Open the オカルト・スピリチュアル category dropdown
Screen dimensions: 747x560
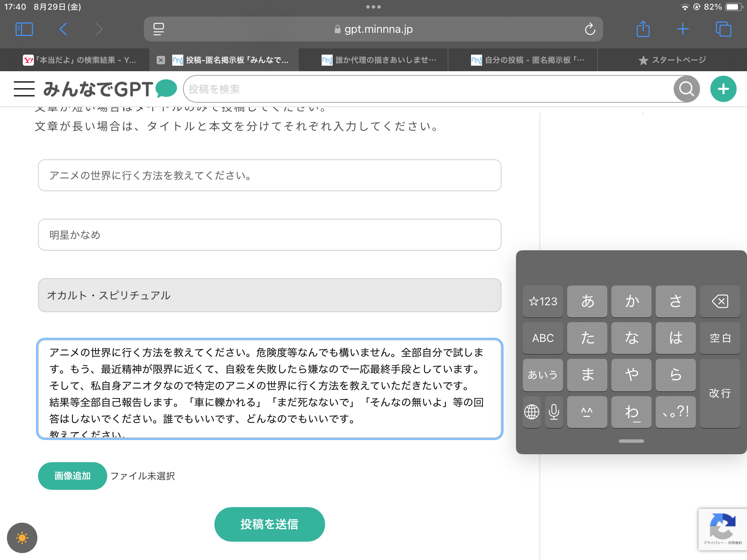270,295
